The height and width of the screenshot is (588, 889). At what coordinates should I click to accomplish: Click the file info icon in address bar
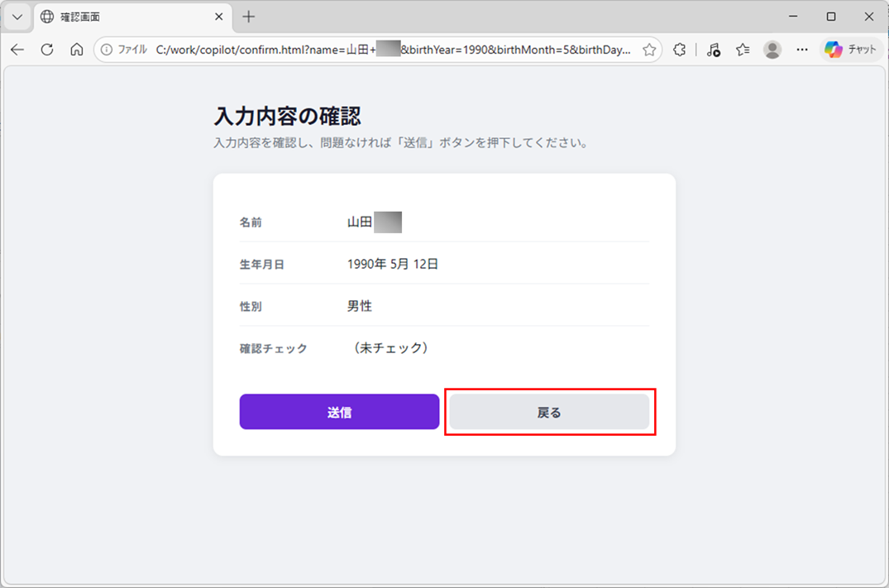pyautogui.click(x=107, y=50)
